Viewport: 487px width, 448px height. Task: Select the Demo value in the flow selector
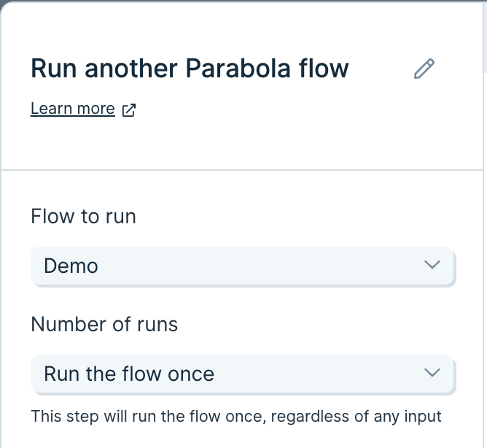[71, 266]
